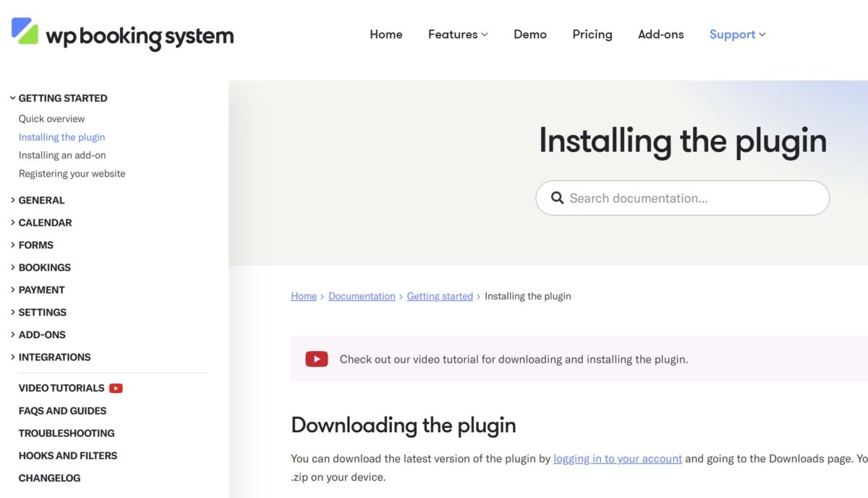Click the YouTube play icon in the tutorial banner
The height and width of the screenshot is (498, 868).
tap(316, 359)
